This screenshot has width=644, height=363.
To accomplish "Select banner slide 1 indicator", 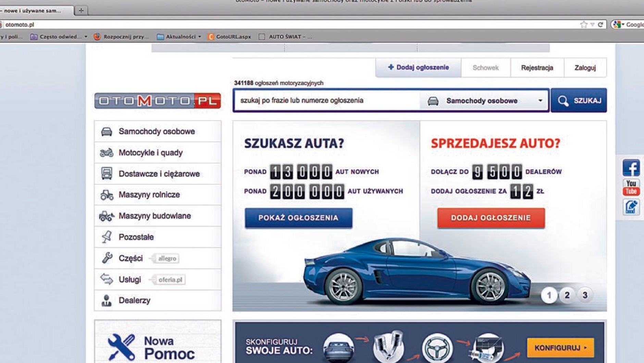I will point(549,295).
